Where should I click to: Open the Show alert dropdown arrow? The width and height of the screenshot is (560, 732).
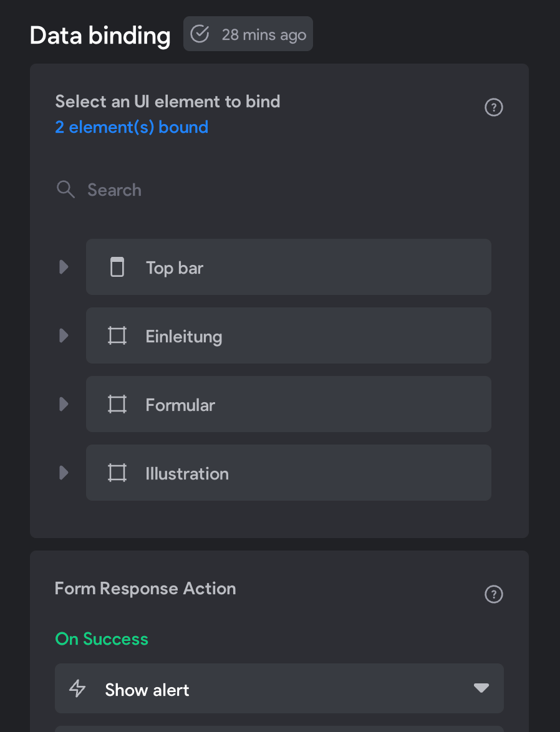481,688
